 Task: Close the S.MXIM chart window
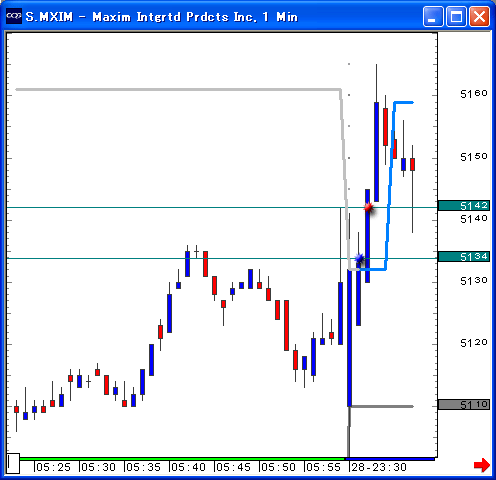tap(479, 16)
